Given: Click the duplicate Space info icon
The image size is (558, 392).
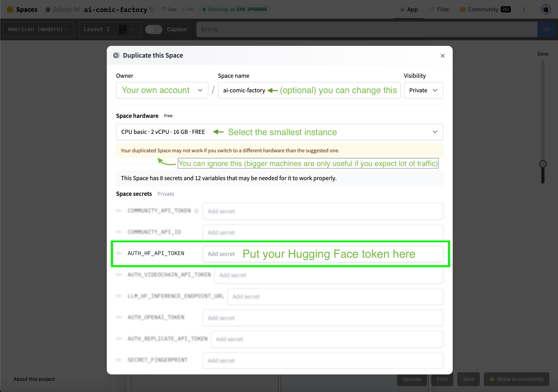Looking at the screenshot, I should (x=116, y=55).
